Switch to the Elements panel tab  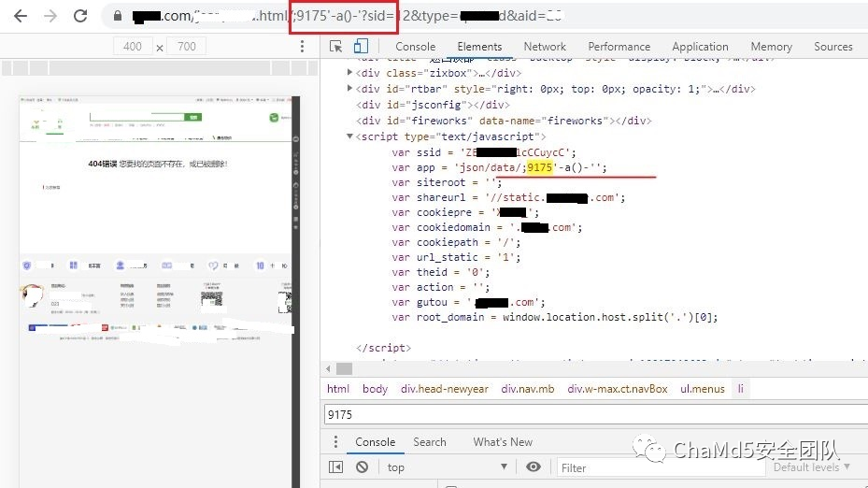479,47
